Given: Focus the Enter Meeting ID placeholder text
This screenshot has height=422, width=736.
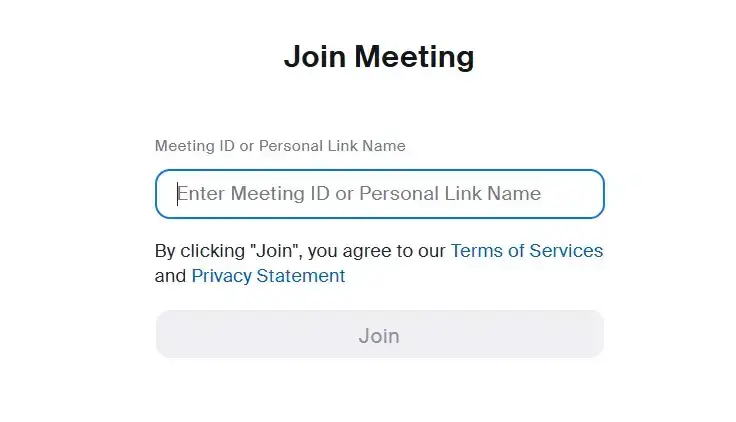Looking at the screenshot, I should pos(360,194).
